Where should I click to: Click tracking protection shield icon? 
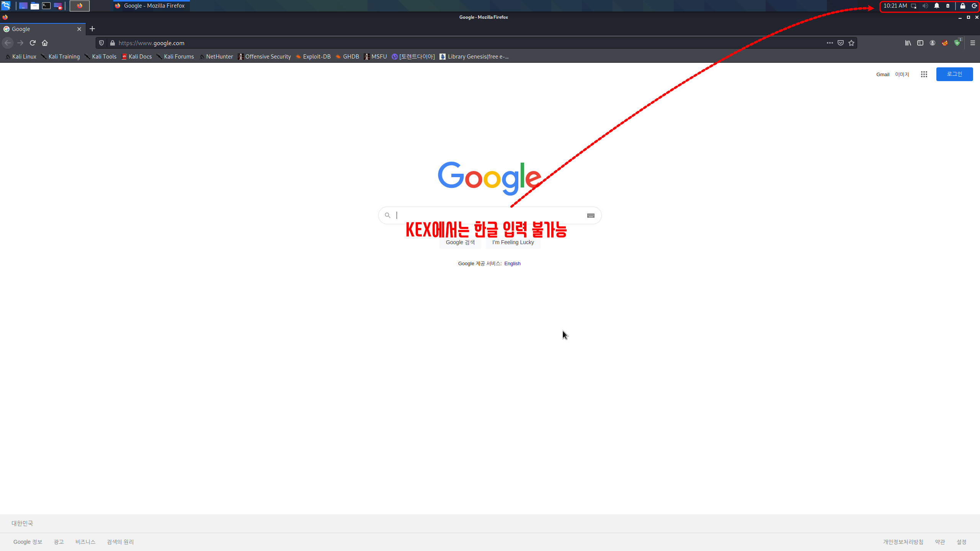pyautogui.click(x=101, y=43)
